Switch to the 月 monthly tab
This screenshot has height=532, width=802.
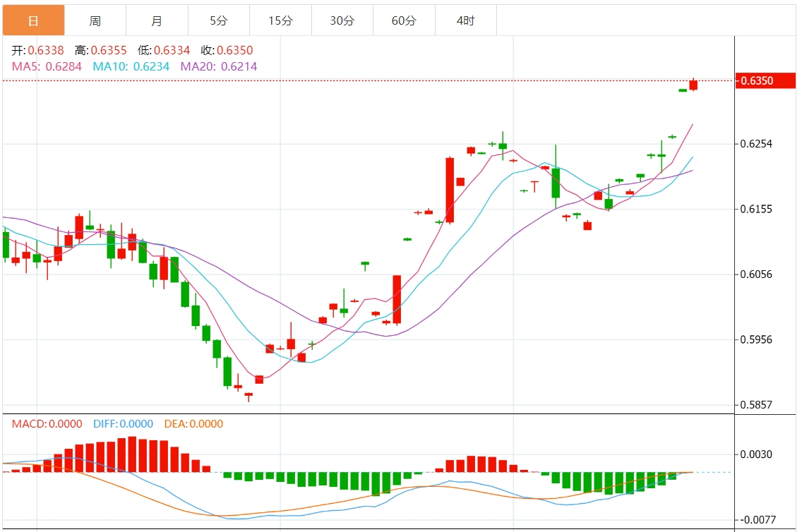click(x=157, y=20)
